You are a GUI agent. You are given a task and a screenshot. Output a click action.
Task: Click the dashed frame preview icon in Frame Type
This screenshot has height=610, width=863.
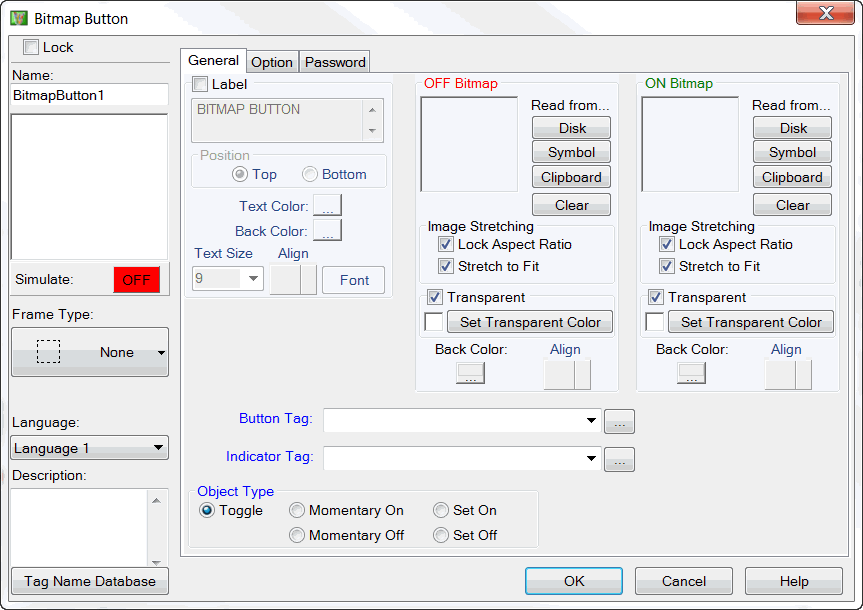click(48, 351)
